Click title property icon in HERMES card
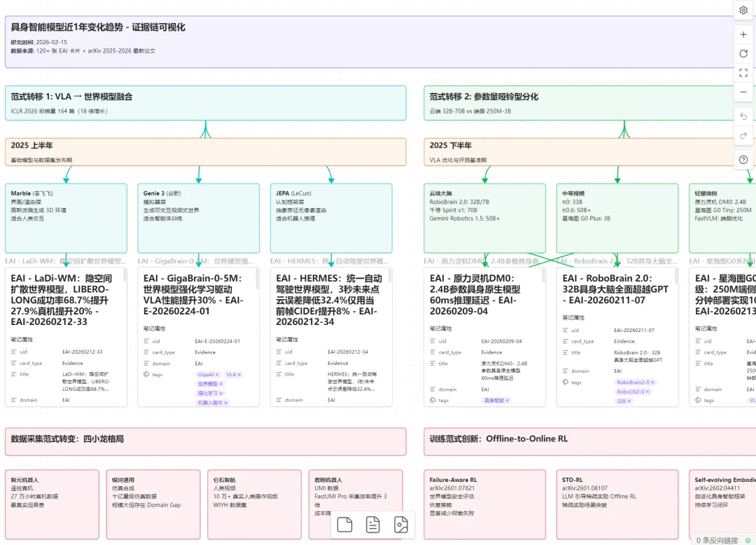The image size is (756, 545). point(279,374)
